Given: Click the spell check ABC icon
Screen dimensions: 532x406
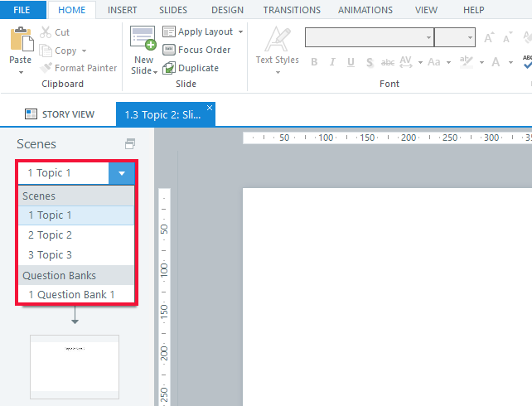Looking at the screenshot, I should 527,62.
